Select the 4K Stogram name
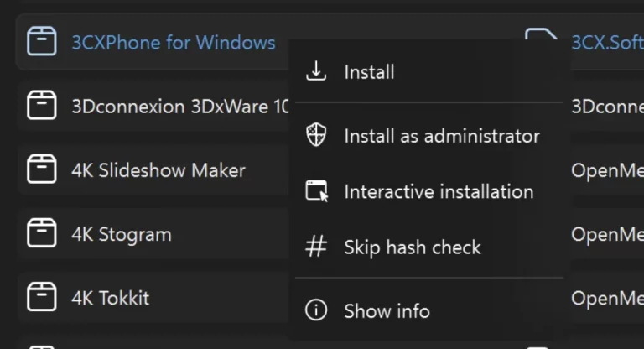644x349 pixels. [x=121, y=234]
